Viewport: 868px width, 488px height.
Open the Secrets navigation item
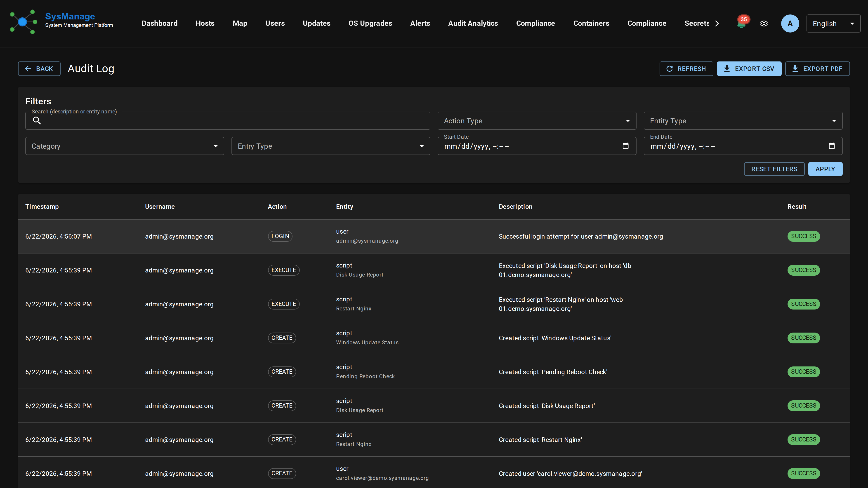click(696, 23)
